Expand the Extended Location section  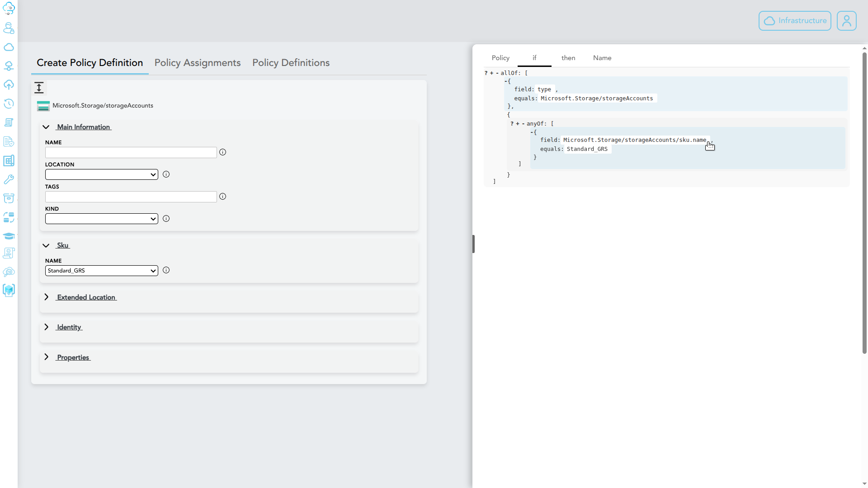pos(46,297)
